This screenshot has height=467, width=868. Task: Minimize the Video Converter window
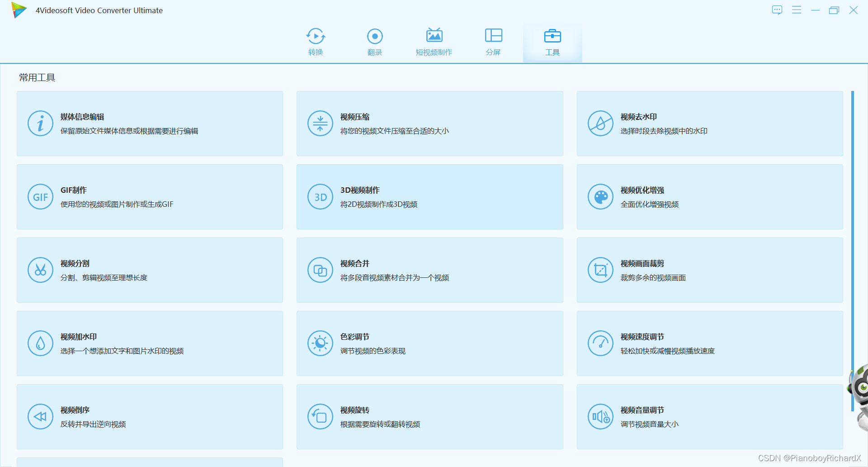click(815, 10)
